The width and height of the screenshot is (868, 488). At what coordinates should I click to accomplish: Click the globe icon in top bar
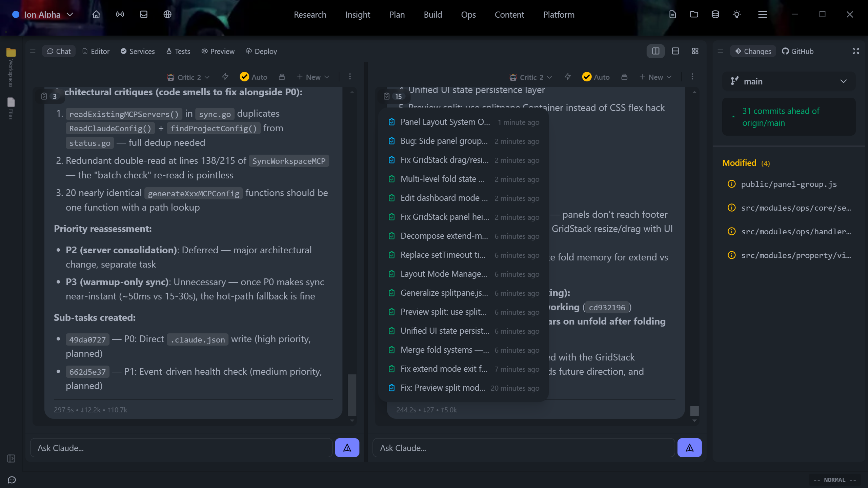(167, 14)
